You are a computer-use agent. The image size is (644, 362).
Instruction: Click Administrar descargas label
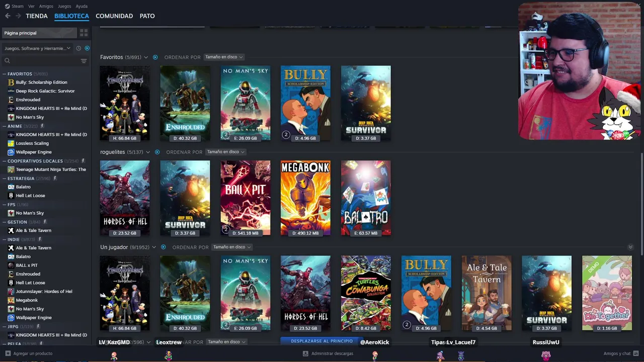[332, 353]
